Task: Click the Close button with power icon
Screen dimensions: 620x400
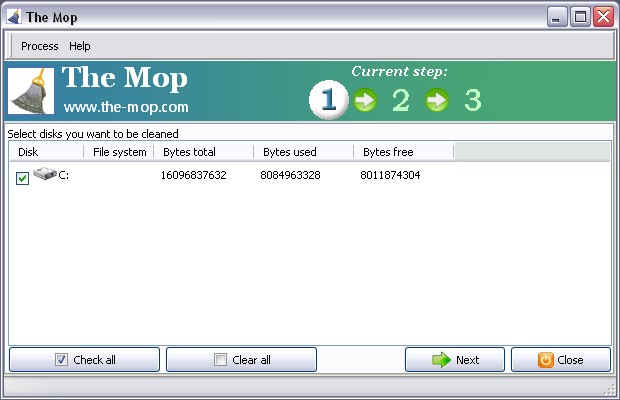Action: [x=561, y=360]
